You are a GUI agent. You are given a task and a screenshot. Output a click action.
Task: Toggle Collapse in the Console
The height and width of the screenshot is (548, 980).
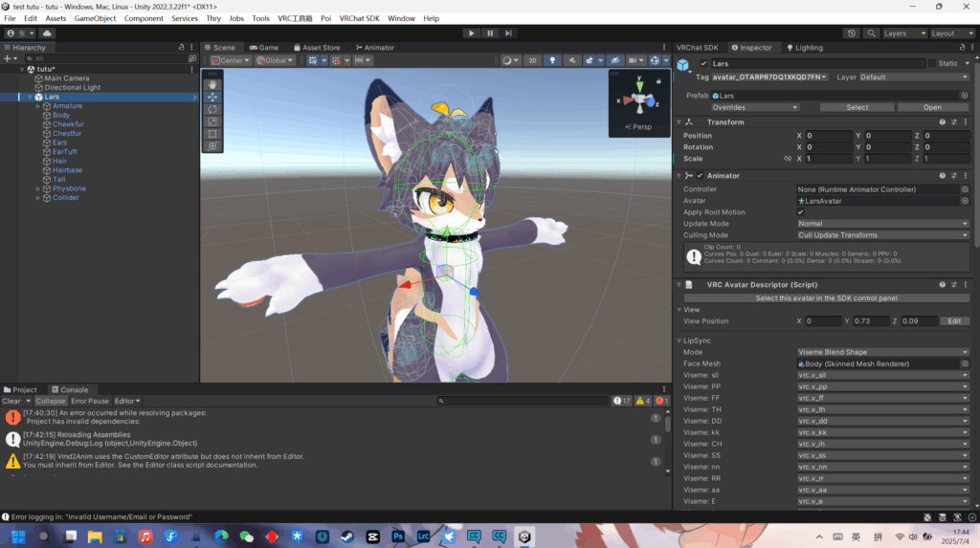(x=50, y=401)
